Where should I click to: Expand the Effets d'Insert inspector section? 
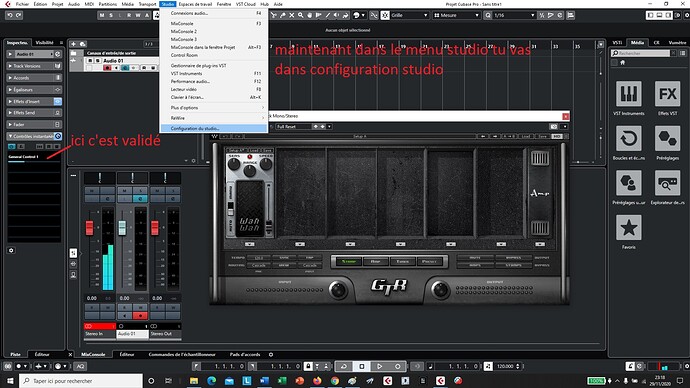pyautogui.click(x=34, y=101)
